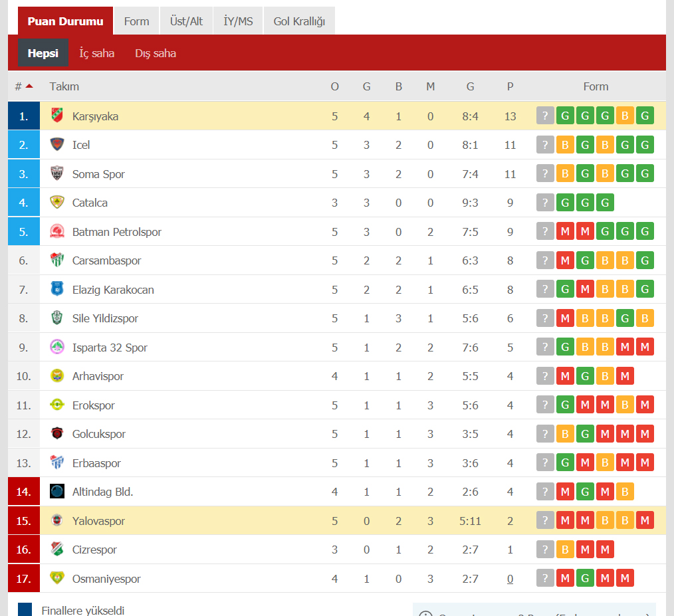Select the Dış saha filter
Image resolution: width=674 pixels, height=616 pixels.
pos(156,53)
